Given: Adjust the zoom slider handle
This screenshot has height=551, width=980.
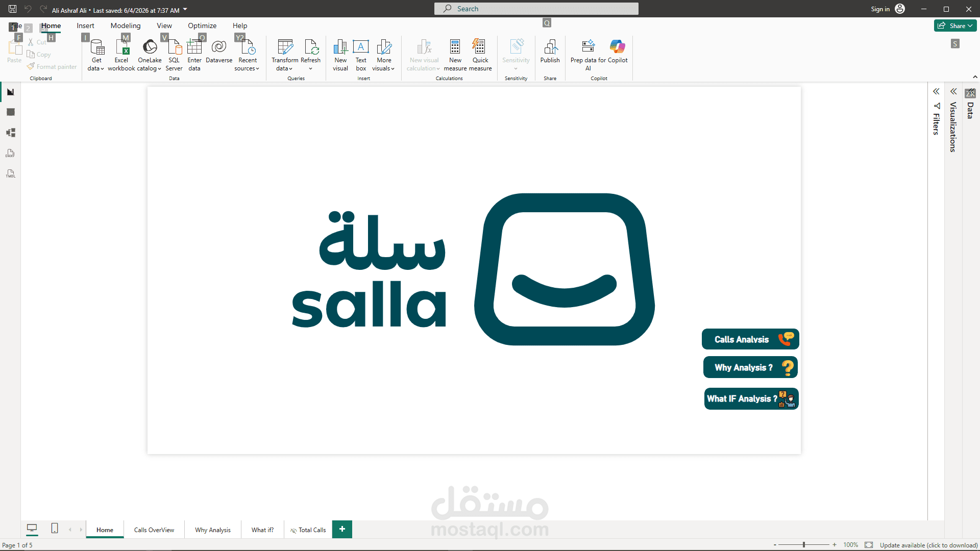Looking at the screenshot, I should click(804, 545).
